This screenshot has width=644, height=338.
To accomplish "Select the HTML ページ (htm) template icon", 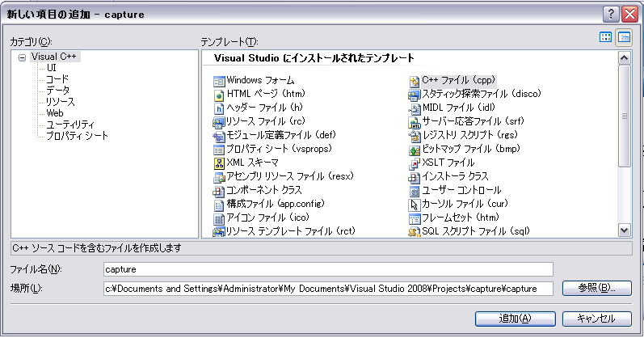I will [x=219, y=95].
